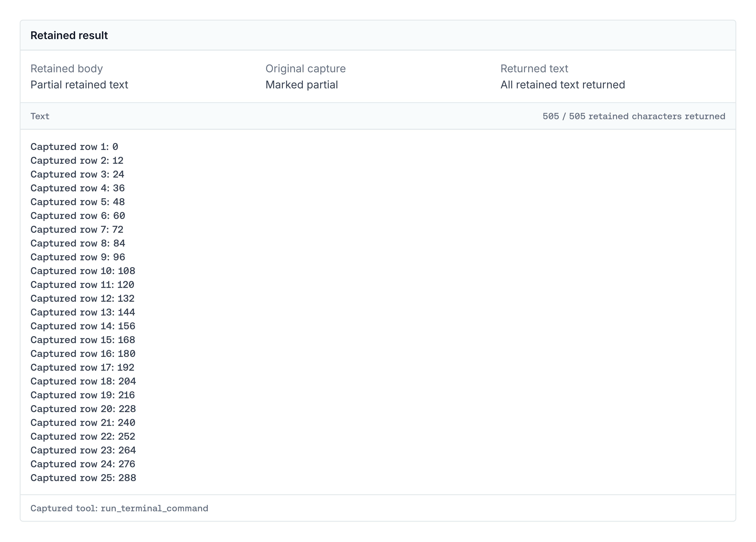Select line 'Captured row 25: 288'

coord(83,478)
